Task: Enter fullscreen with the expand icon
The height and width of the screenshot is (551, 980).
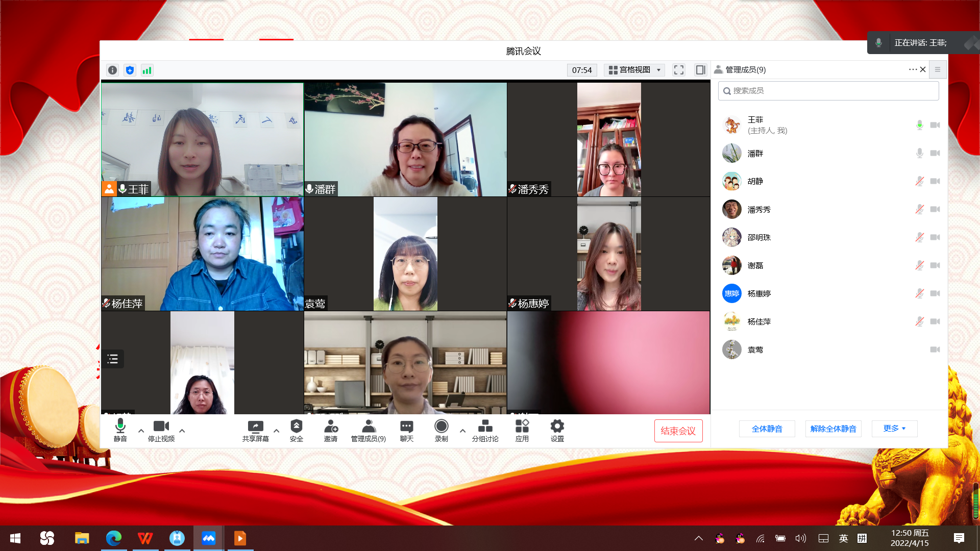Action: tap(678, 70)
